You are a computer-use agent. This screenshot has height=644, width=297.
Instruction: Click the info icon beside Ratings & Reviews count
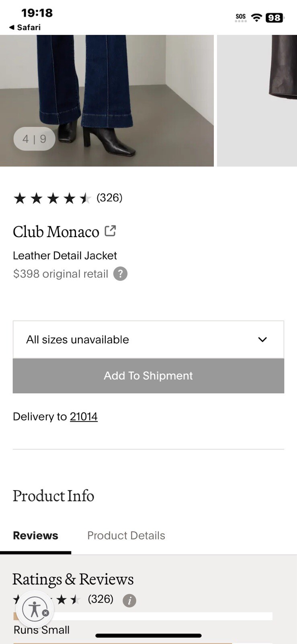tap(129, 601)
